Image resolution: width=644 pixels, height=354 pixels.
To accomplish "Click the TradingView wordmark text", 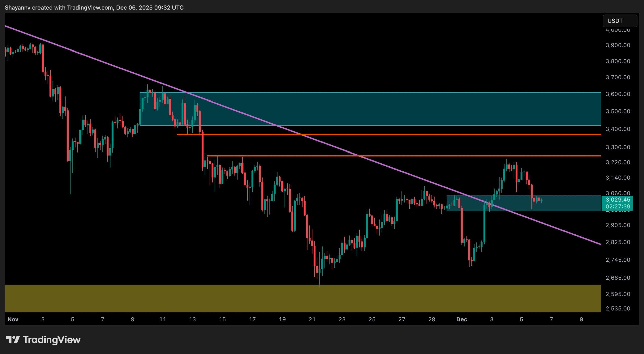I will (x=52, y=340).
